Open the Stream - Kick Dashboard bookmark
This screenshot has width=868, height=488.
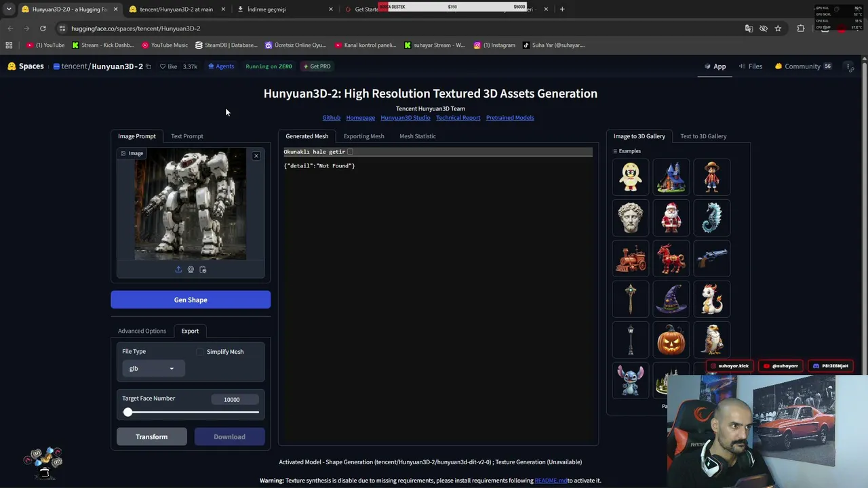(102, 45)
